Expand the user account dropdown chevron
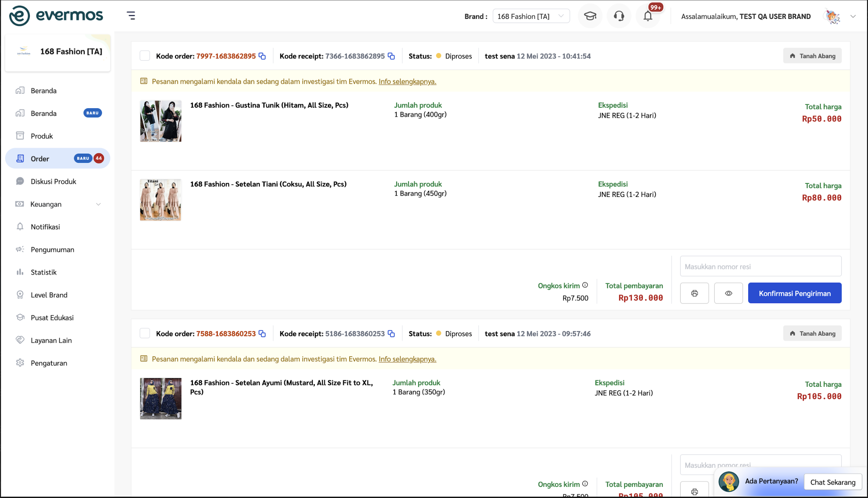 [853, 16]
